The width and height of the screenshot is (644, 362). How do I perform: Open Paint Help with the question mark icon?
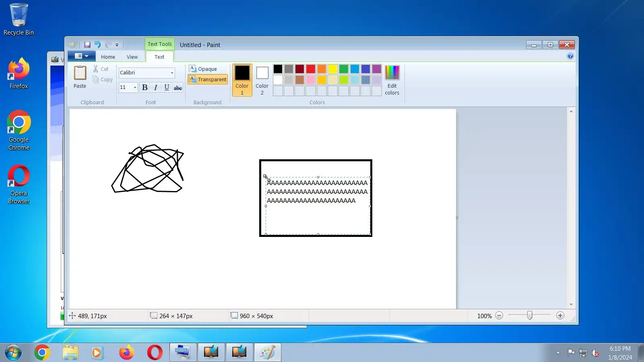point(570,56)
